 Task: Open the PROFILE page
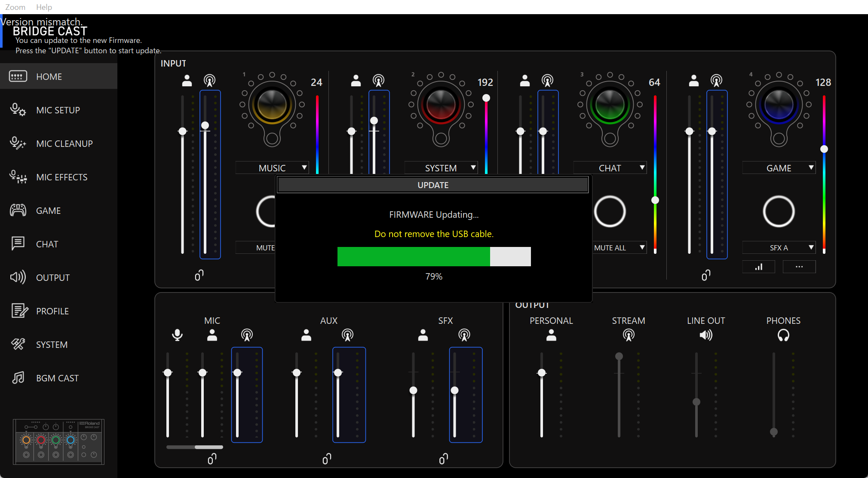[x=58, y=311]
